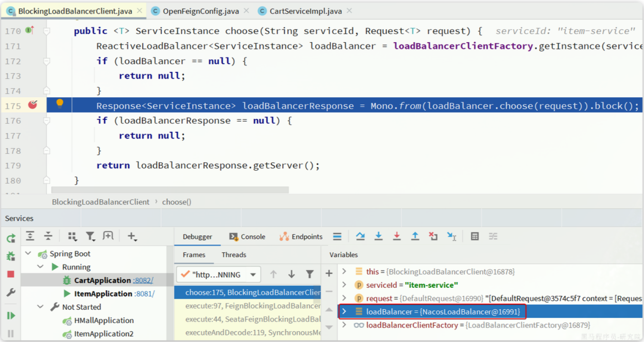Click the editor horizontal scrollbar

(170, 190)
